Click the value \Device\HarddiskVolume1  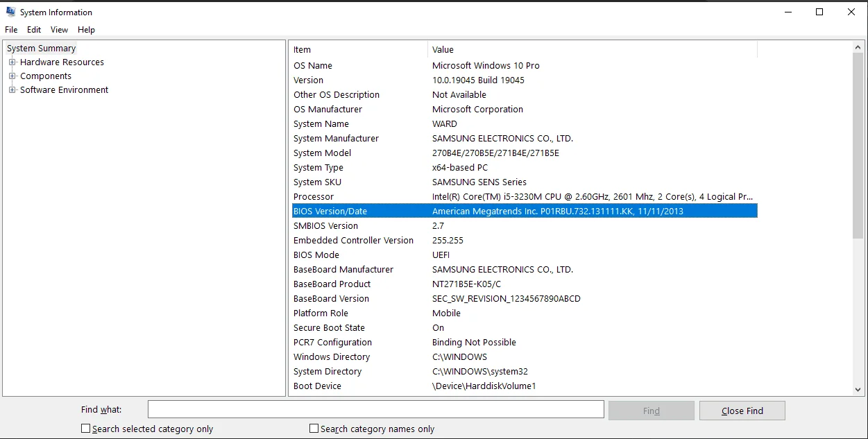[484, 386]
